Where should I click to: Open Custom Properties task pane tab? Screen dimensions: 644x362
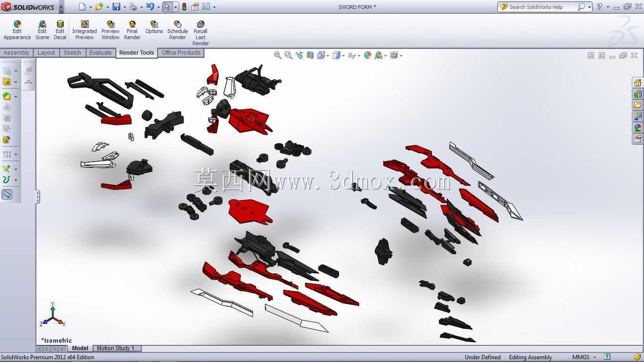click(637, 139)
